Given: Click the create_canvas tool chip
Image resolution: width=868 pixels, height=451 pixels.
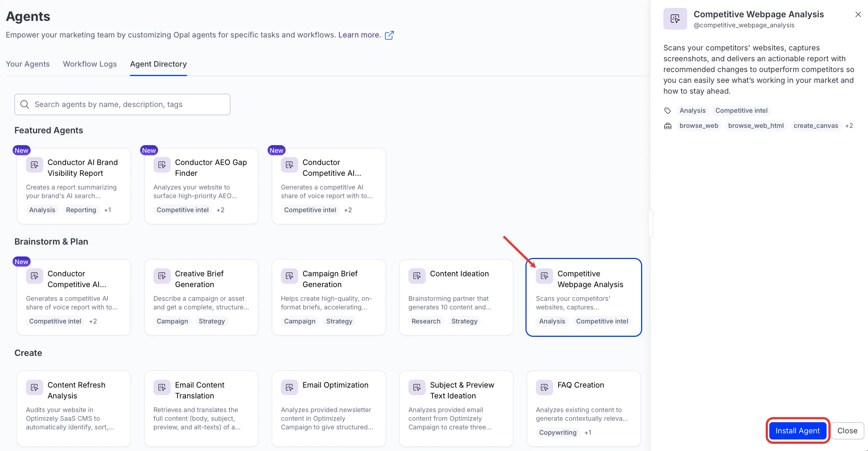Looking at the screenshot, I should pyautogui.click(x=816, y=126).
